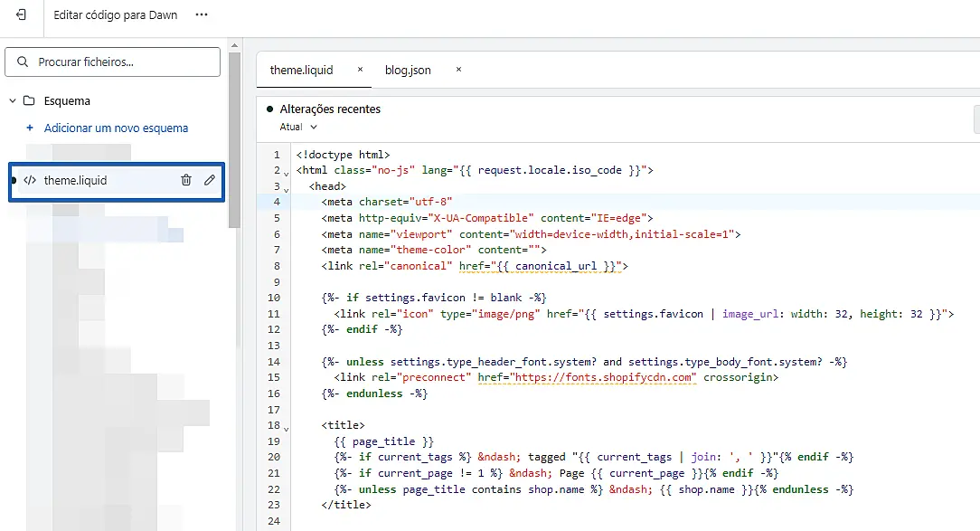Select the theme.liquid editor tab
Image resolution: width=980 pixels, height=531 pixels.
(x=302, y=70)
